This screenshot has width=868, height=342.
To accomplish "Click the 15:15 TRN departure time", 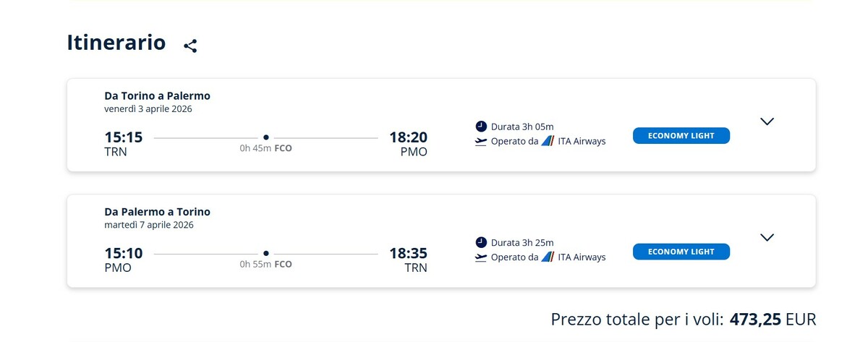I will [x=124, y=137].
